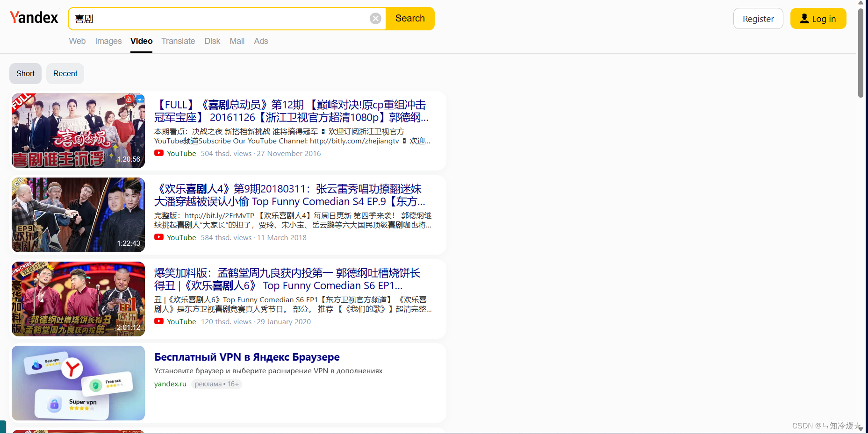Click description text Установите браузер и выберите расширение

pos(268,371)
